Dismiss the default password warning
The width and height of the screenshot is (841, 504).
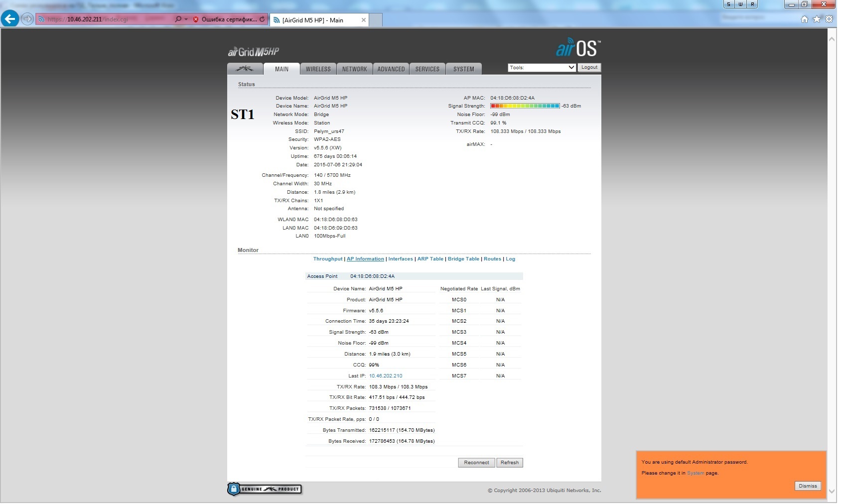pyautogui.click(x=808, y=486)
